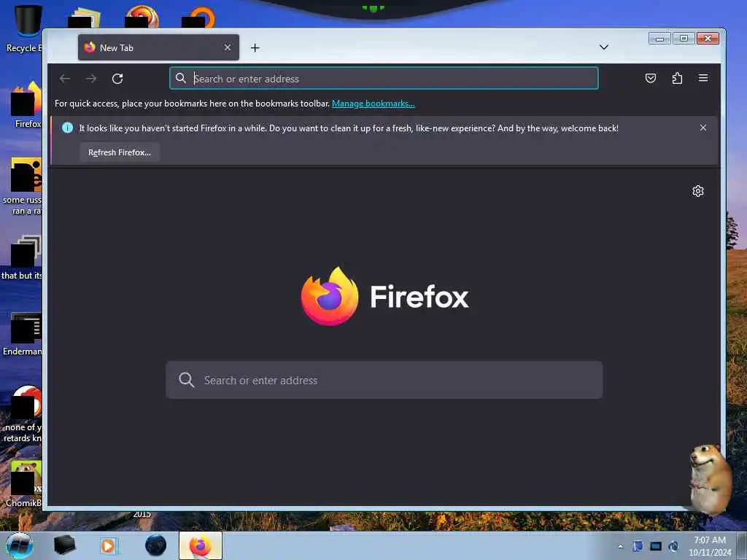747x560 pixels.
Task: Click the info icon in notification bar
Action: click(x=68, y=128)
